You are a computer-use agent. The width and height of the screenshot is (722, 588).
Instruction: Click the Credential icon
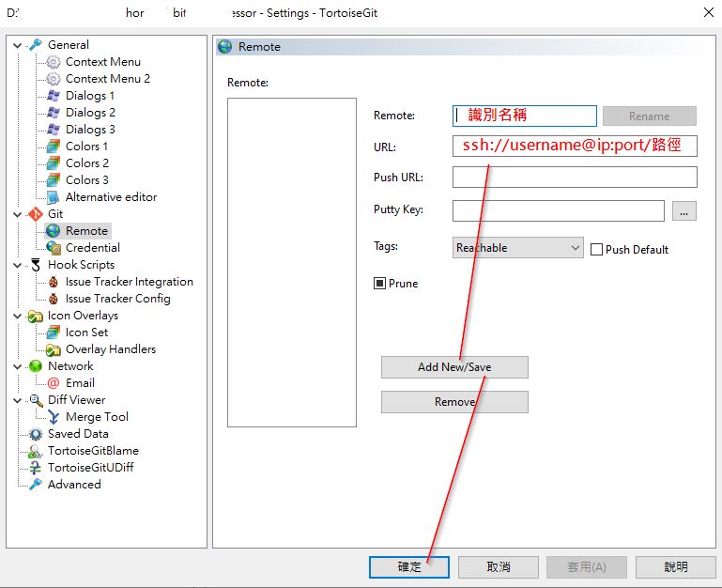[x=54, y=248]
